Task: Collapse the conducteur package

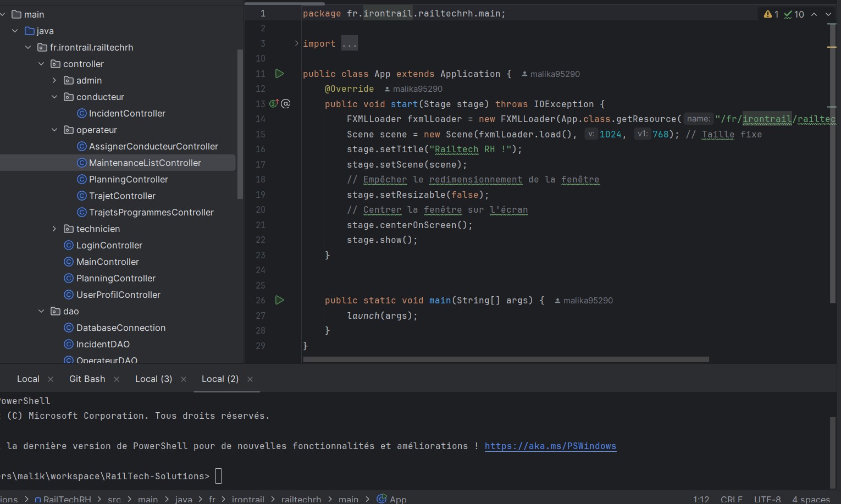Action: 54,97
